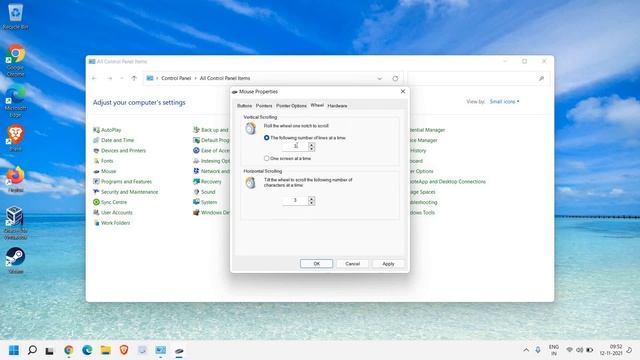Go forward in the Control Panel window
The width and height of the screenshot is (640, 360).
tap(109, 78)
